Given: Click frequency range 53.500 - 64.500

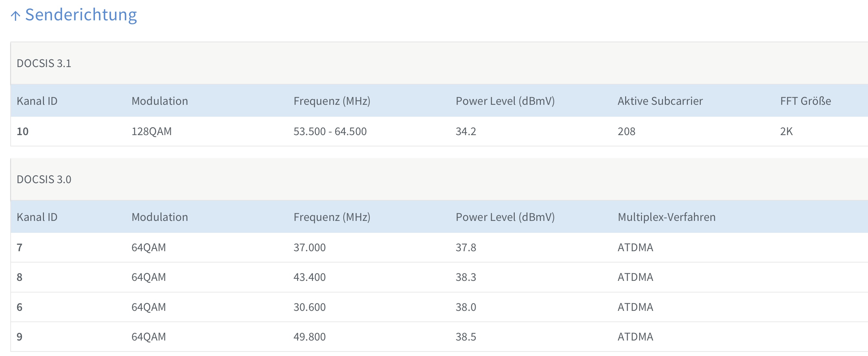Looking at the screenshot, I should coord(330,131).
